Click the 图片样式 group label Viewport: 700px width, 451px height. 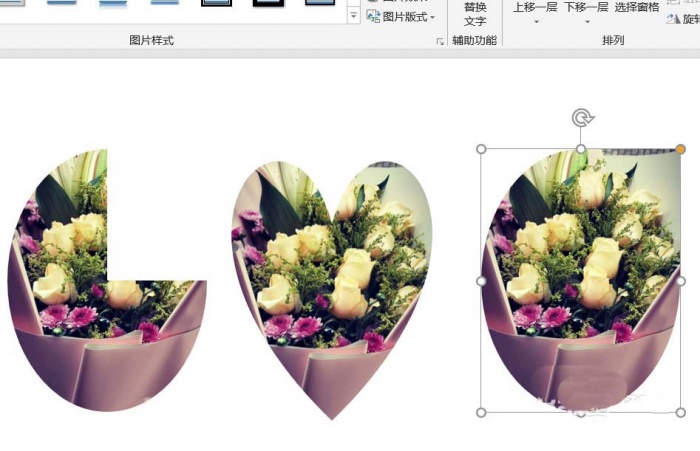click(x=151, y=40)
